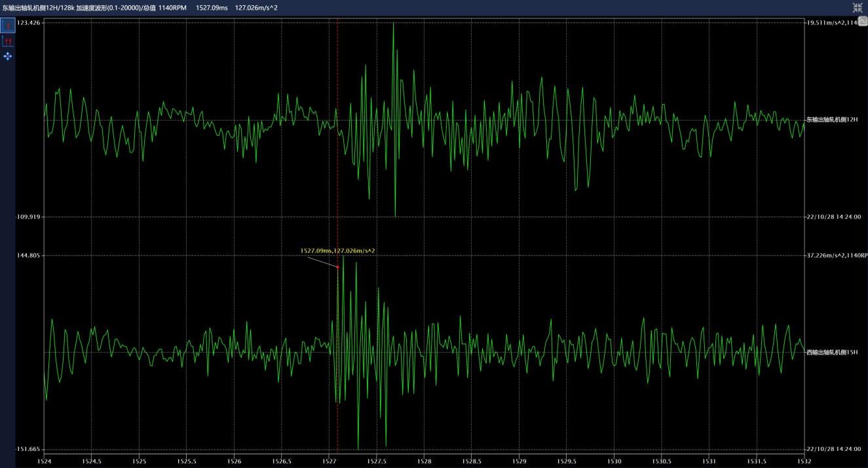Click the red cursor point on the lower waveform

pos(337,267)
